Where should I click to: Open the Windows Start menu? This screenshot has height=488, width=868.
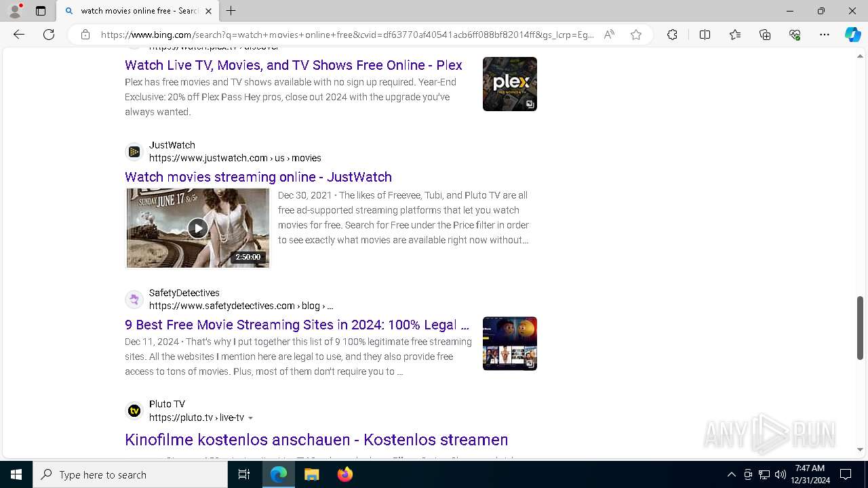[x=16, y=474]
